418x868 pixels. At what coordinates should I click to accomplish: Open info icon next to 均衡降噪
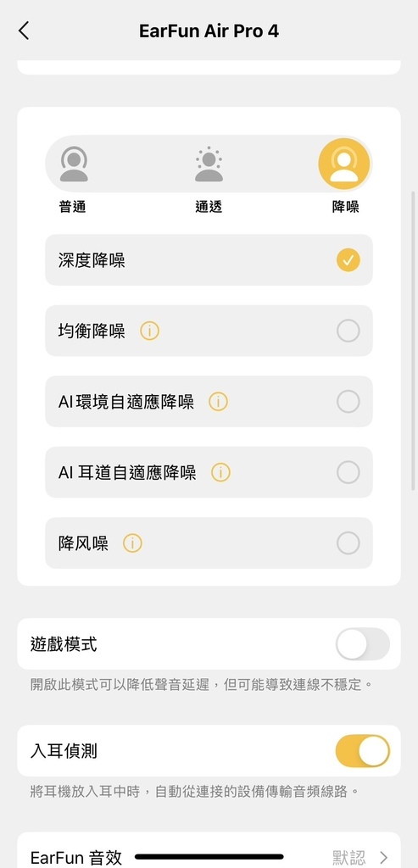(x=149, y=331)
